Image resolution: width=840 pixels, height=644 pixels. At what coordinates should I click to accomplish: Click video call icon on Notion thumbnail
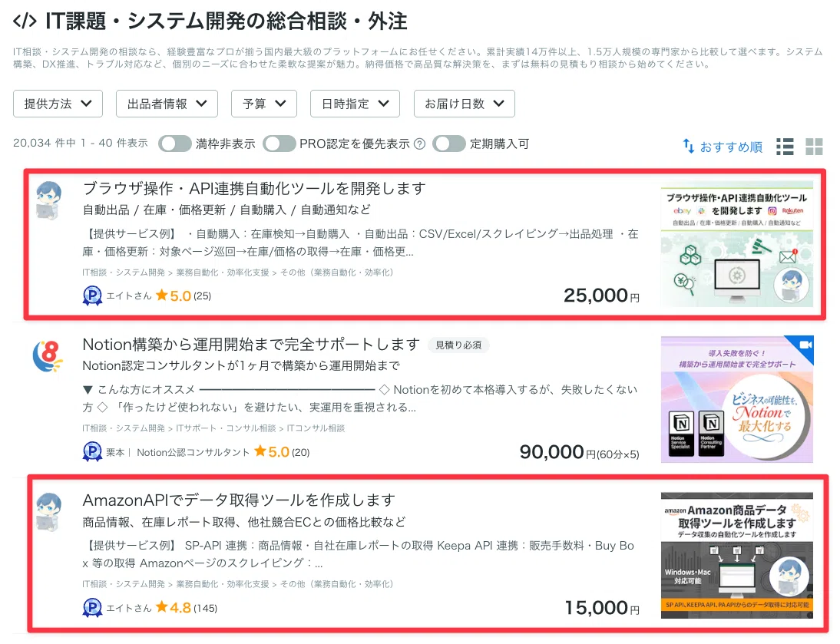(x=805, y=345)
